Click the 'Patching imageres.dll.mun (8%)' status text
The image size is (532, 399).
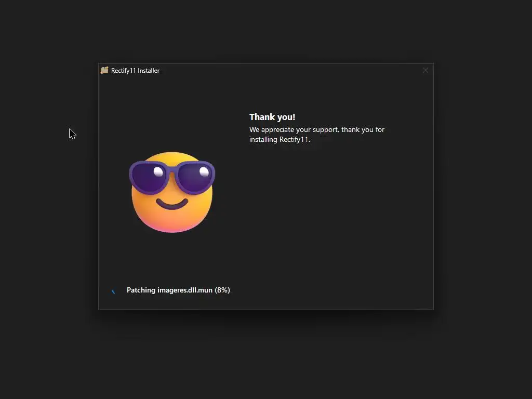pyautogui.click(x=178, y=290)
